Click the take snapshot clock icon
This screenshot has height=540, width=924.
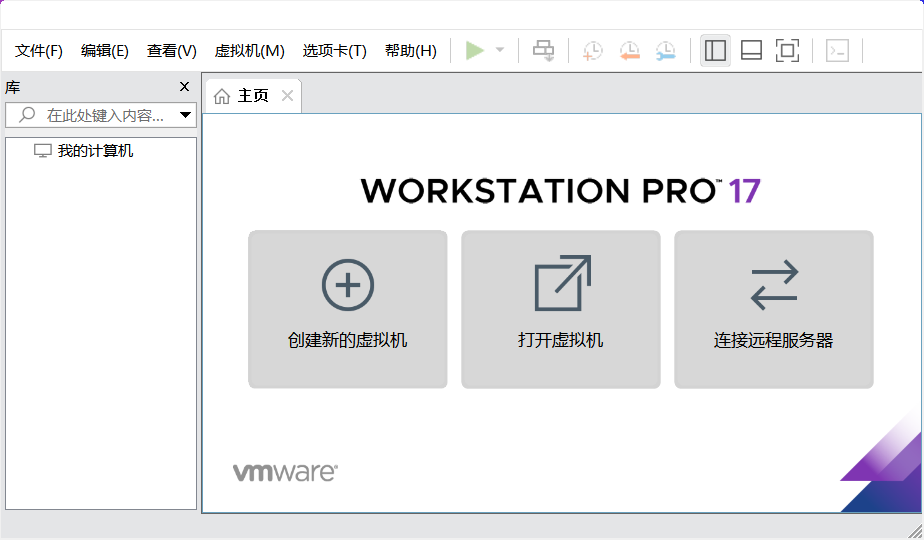(593, 51)
